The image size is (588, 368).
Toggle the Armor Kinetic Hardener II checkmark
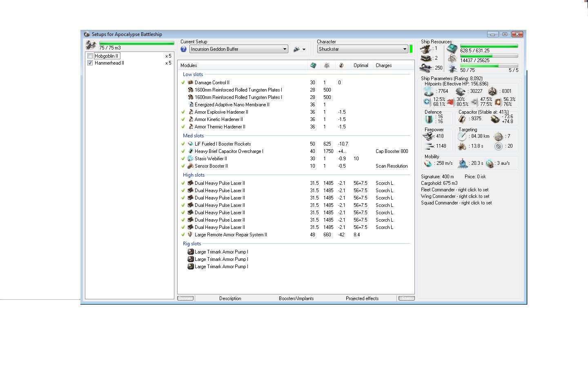point(183,119)
